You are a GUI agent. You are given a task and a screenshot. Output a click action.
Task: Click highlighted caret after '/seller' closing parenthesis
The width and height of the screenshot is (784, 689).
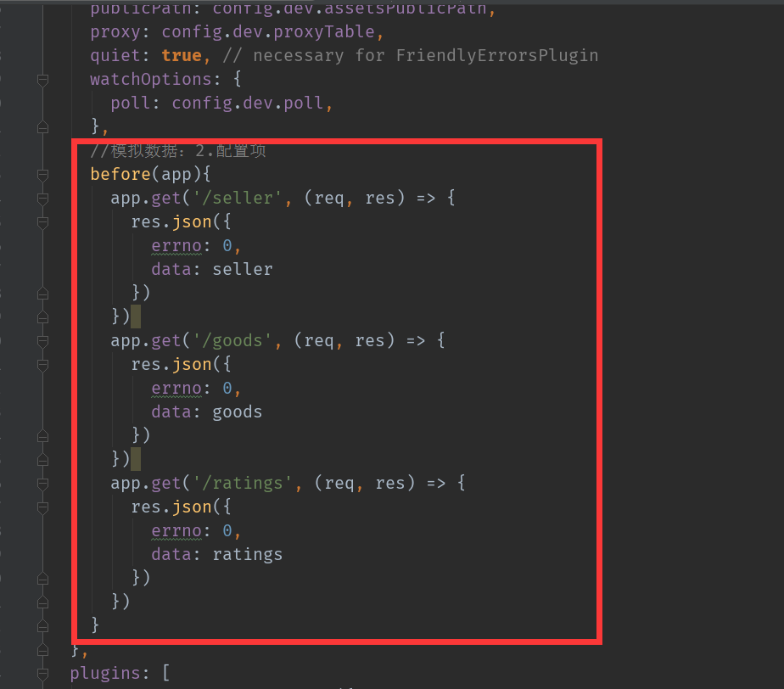click(x=136, y=316)
